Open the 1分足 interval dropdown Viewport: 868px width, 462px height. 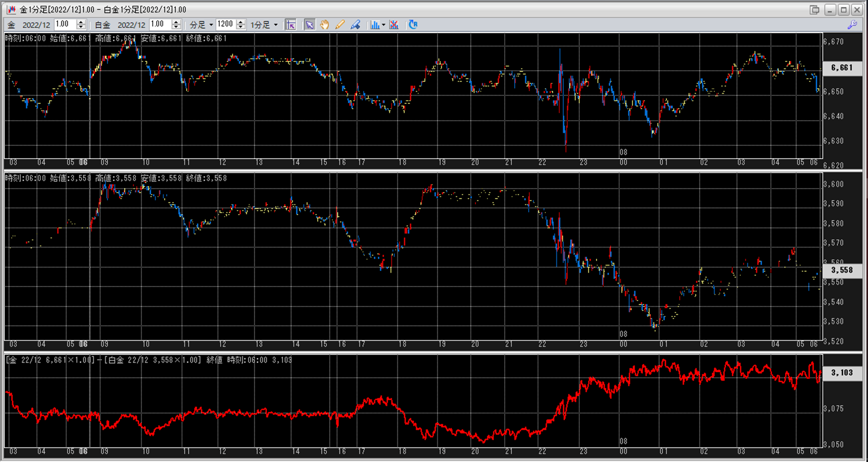pos(276,25)
